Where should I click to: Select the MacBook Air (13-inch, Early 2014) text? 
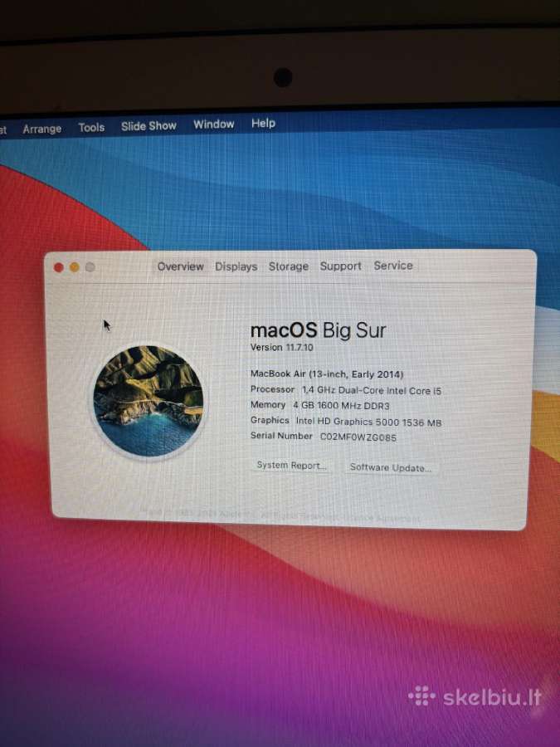click(327, 374)
